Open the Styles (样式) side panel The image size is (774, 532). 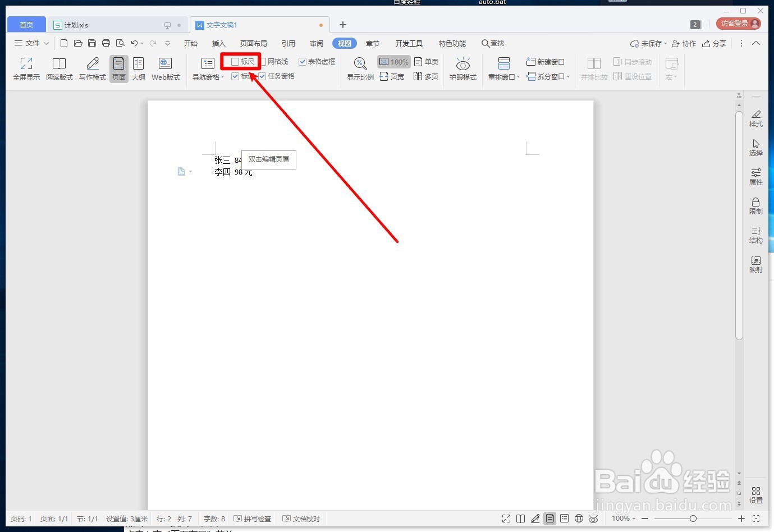click(756, 118)
